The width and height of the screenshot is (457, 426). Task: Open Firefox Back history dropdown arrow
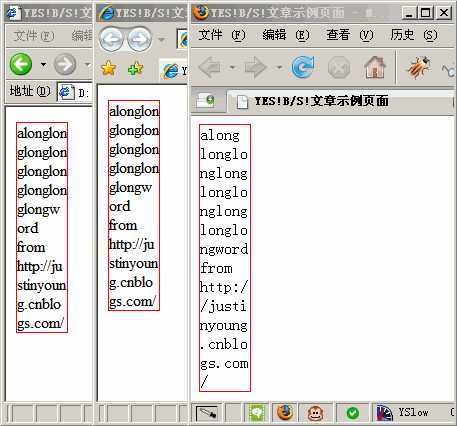coord(232,68)
